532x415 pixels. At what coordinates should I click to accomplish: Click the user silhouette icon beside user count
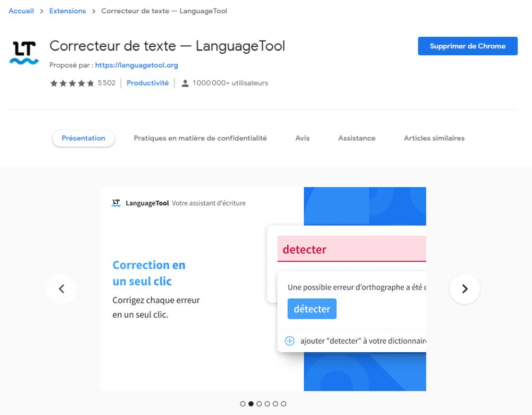[185, 83]
